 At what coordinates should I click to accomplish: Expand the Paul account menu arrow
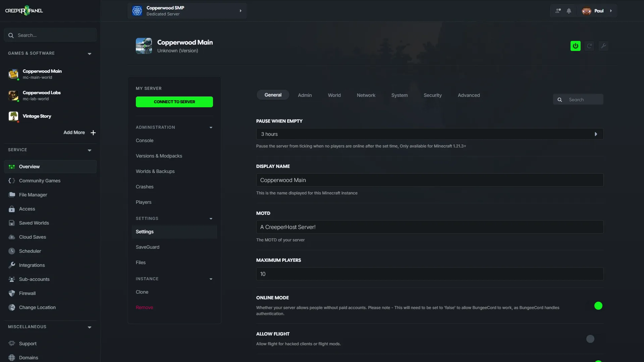(x=611, y=11)
